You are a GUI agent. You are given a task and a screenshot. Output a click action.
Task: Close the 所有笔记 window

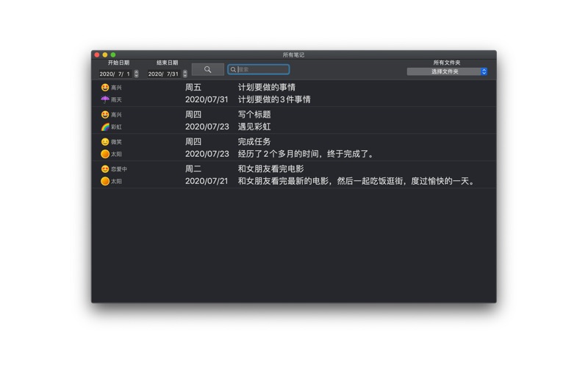[x=97, y=54]
